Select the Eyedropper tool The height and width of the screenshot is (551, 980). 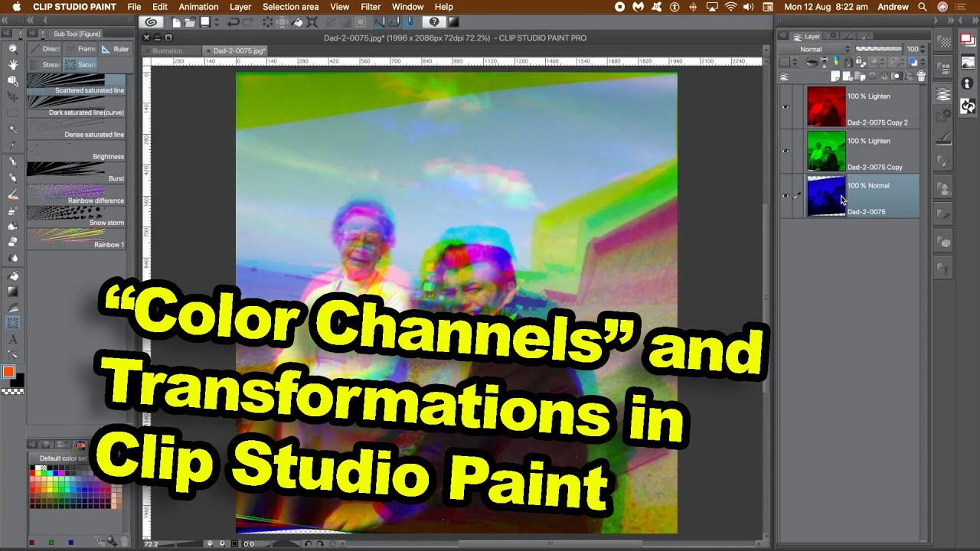coord(13,145)
